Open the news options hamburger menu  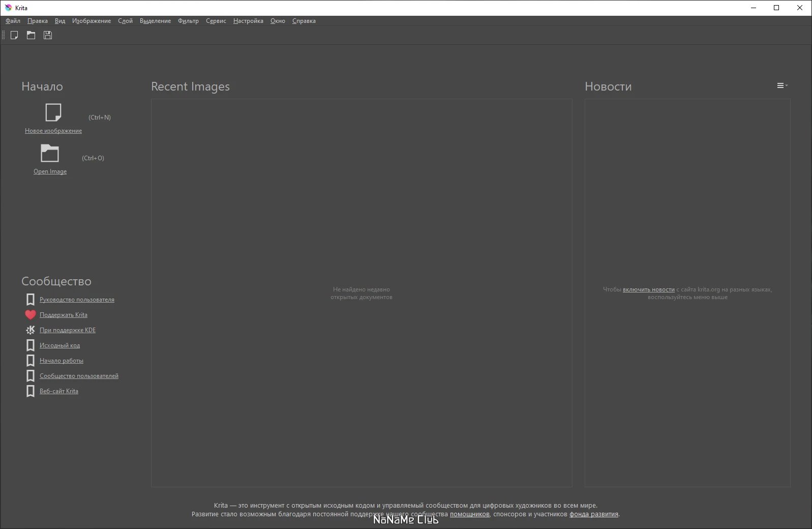pyautogui.click(x=782, y=85)
